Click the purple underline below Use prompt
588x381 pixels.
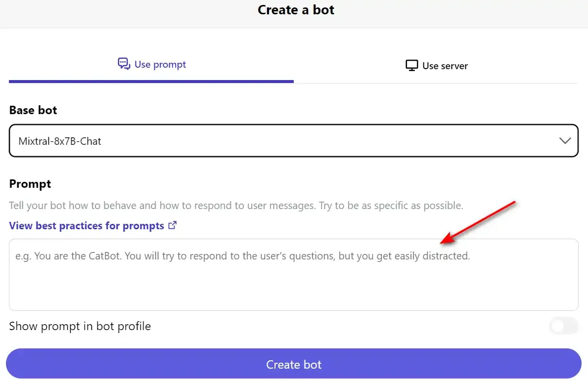pyautogui.click(x=151, y=82)
